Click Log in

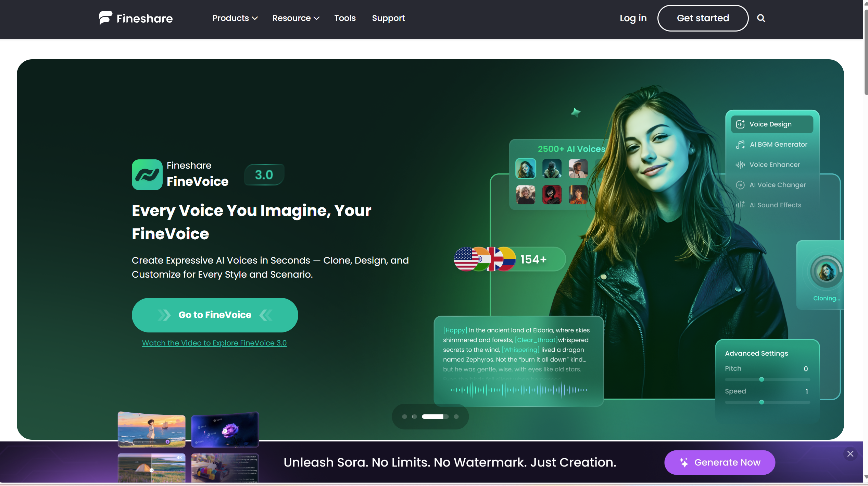[x=633, y=18]
